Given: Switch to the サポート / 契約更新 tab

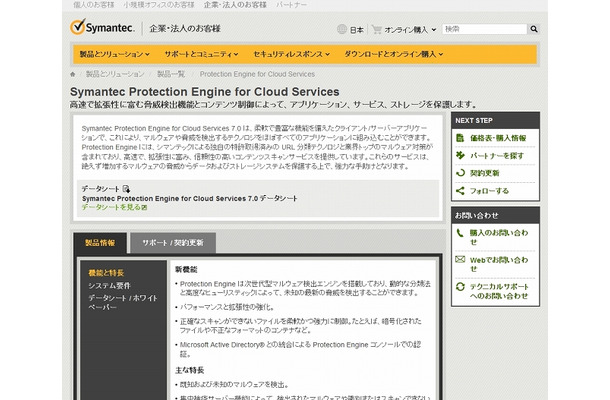Looking at the screenshot, I should (173, 243).
